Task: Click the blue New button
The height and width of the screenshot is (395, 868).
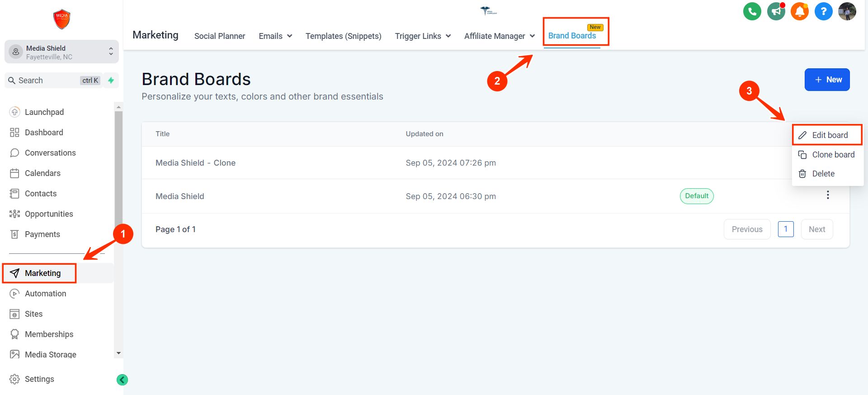Action: point(827,80)
